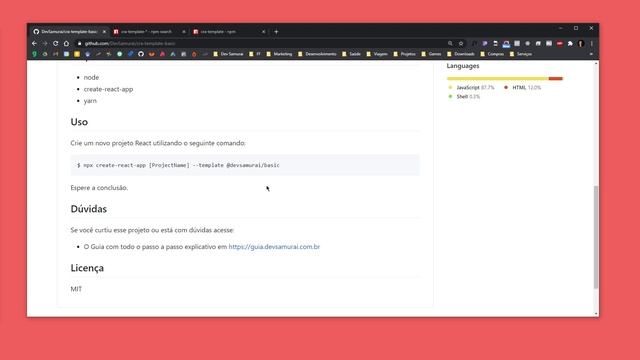640x360 pixels.
Task: Click the 'Dúvidas' heading
Action: 89,209
